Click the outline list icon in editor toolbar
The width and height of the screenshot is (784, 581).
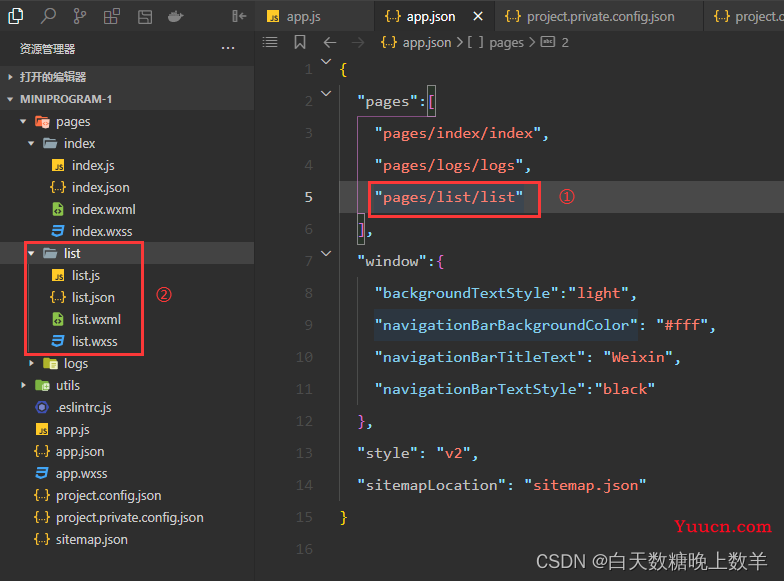click(x=270, y=42)
